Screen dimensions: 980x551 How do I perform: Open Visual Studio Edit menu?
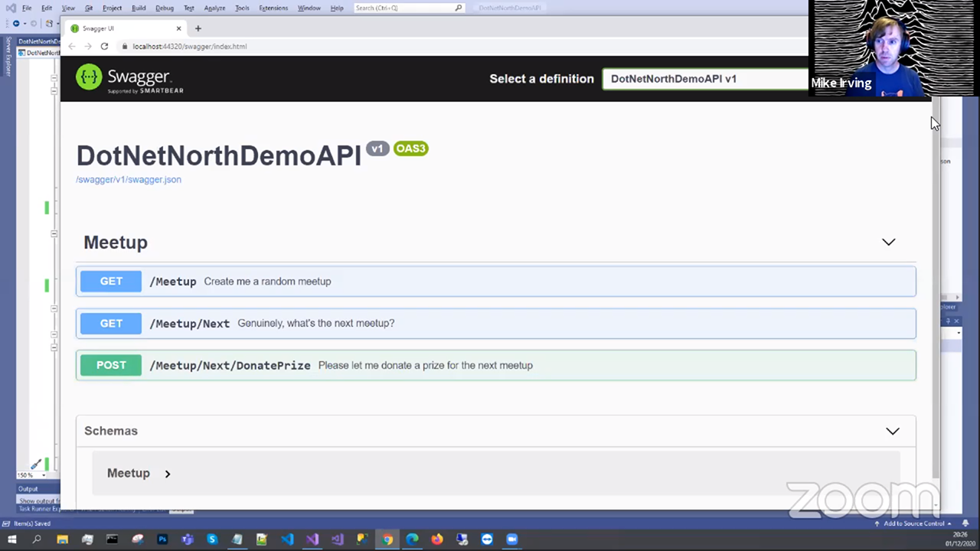tap(47, 8)
